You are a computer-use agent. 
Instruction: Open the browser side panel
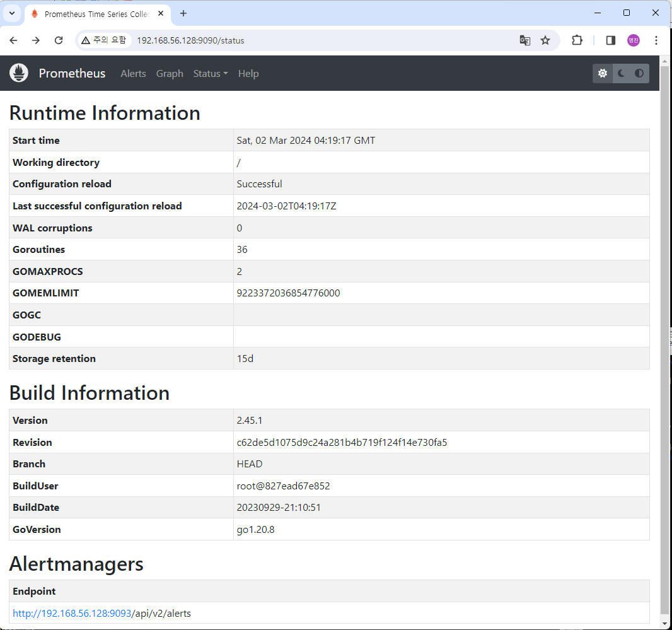point(611,40)
